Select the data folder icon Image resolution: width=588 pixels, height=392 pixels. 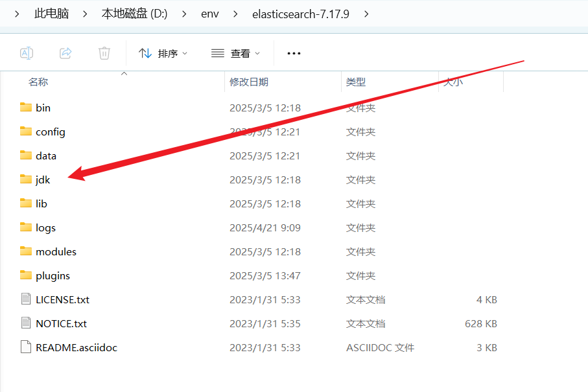pyautogui.click(x=26, y=155)
